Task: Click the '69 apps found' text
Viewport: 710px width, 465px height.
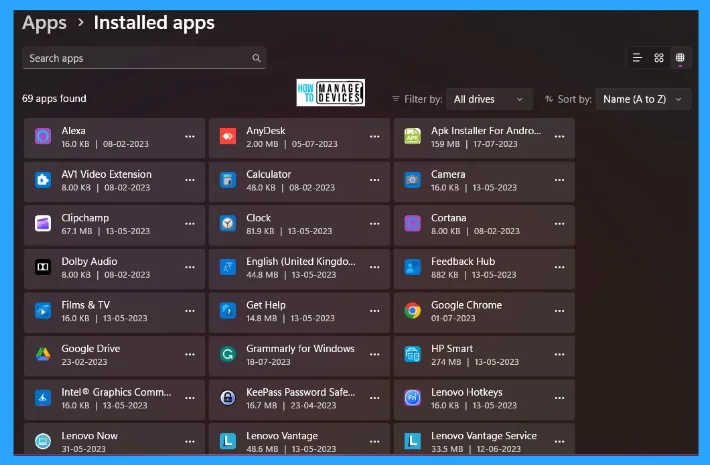Action: 54,98
